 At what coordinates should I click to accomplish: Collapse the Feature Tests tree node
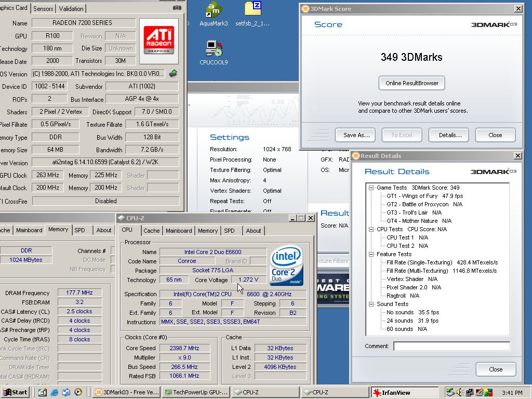371,254
